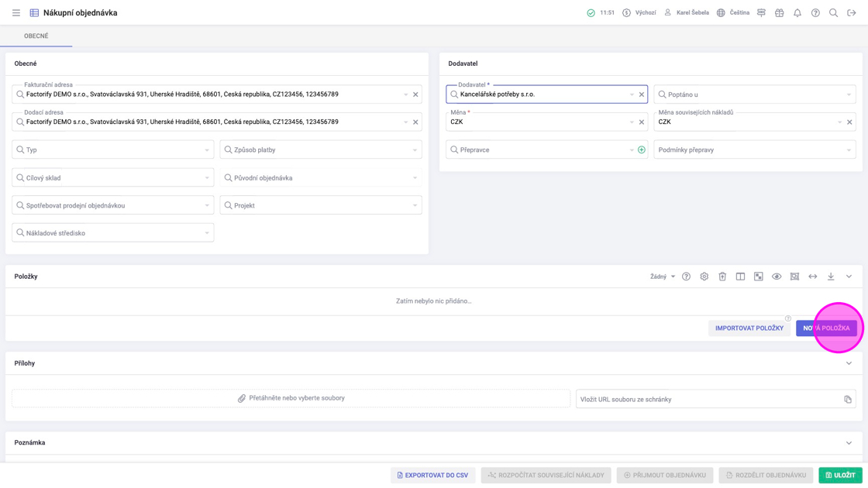Open the Čeština language menu
Screen dimensions: 868x488
click(733, 13)
